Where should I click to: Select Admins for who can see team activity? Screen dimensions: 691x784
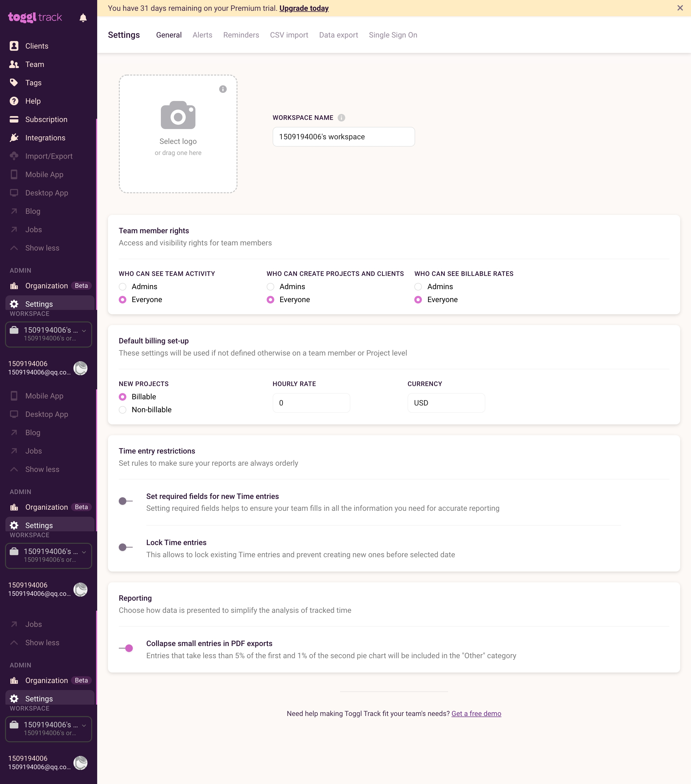click(x=123, y=286)
